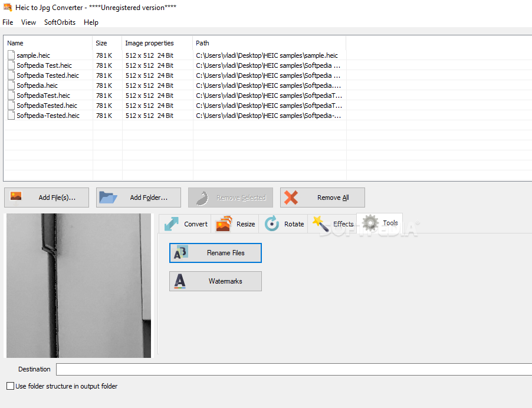The image size is (532, 408).
Task: Open the View menu
Action: tap(28, 22)
